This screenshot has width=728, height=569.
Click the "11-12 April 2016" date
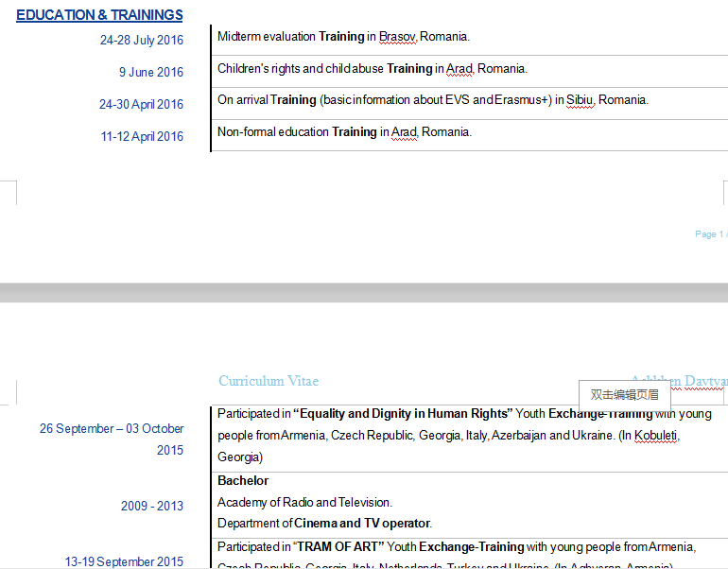click(x=142, y=136)
